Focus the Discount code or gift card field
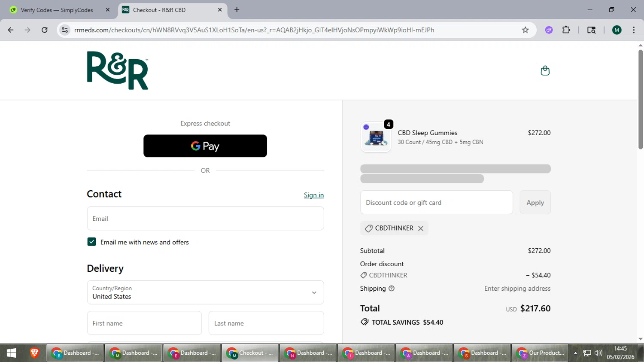This screenshot has height=362, width=644. coord(437,202)
